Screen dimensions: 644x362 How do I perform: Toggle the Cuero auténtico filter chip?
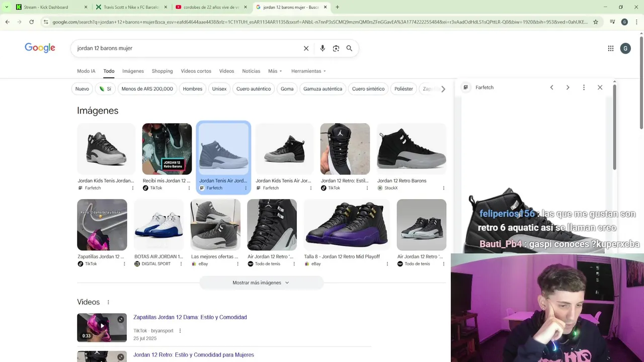pos(254,89)
